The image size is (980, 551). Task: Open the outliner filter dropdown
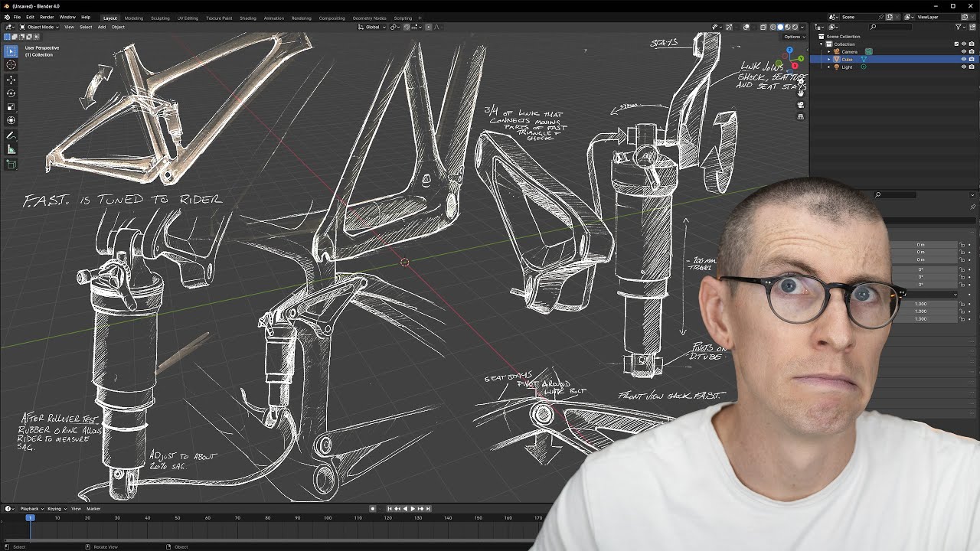pyautogui.click(x=962, y=27)
